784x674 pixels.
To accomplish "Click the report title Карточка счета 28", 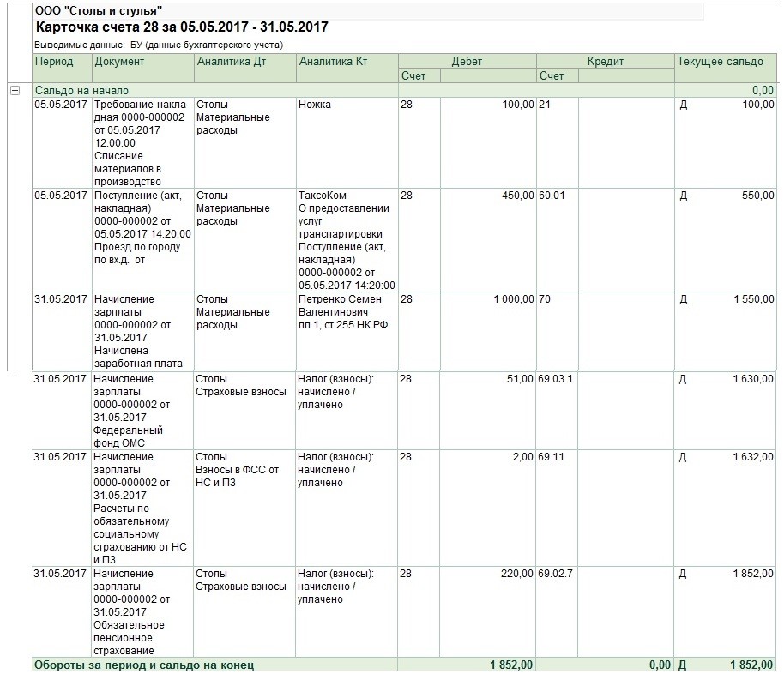I will pyautogui.click(x=182, y=27).
